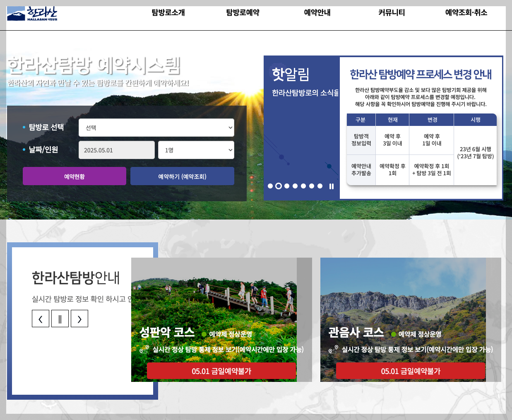Click the next arrow in 한라산탐방안내 carousel
The height and width of the screenshot is (420, 512).
(79, 318)
